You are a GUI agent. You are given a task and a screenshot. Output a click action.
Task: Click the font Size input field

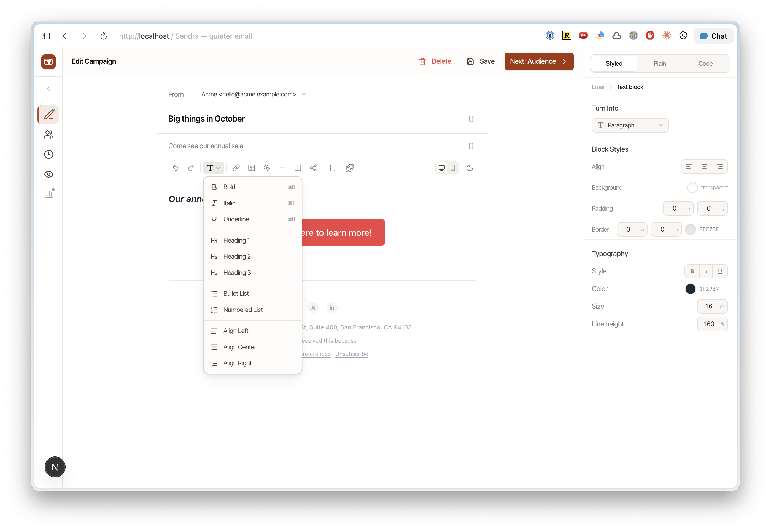[712, 306]
